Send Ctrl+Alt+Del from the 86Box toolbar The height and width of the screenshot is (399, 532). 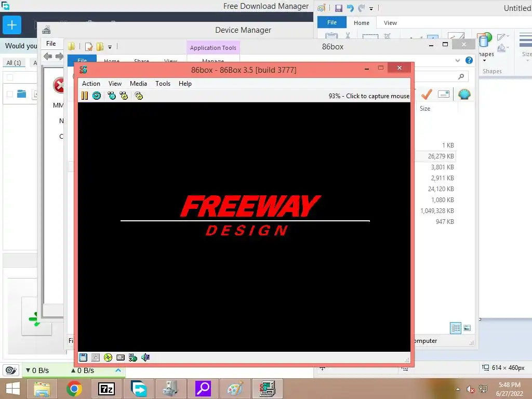(112, 96)
